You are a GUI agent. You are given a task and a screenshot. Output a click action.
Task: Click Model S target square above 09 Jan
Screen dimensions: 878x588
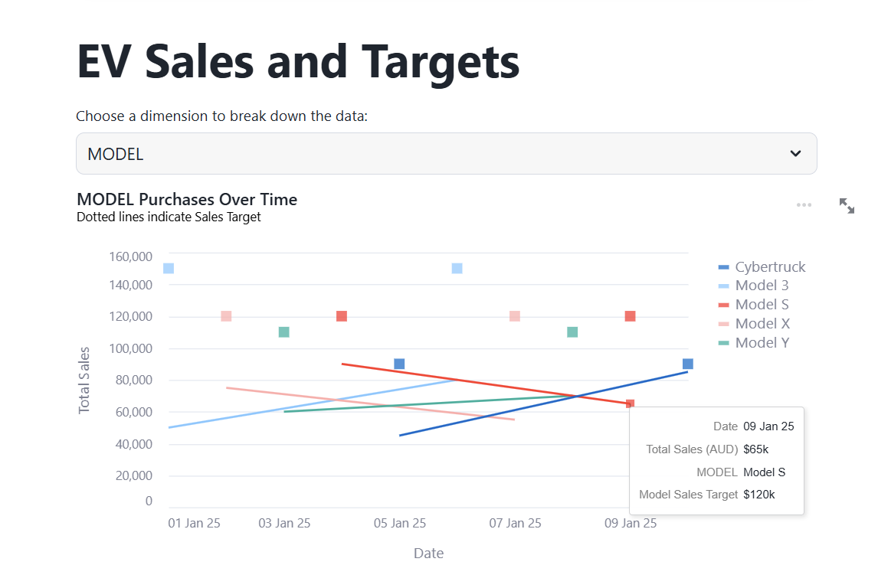pos(630,316)
